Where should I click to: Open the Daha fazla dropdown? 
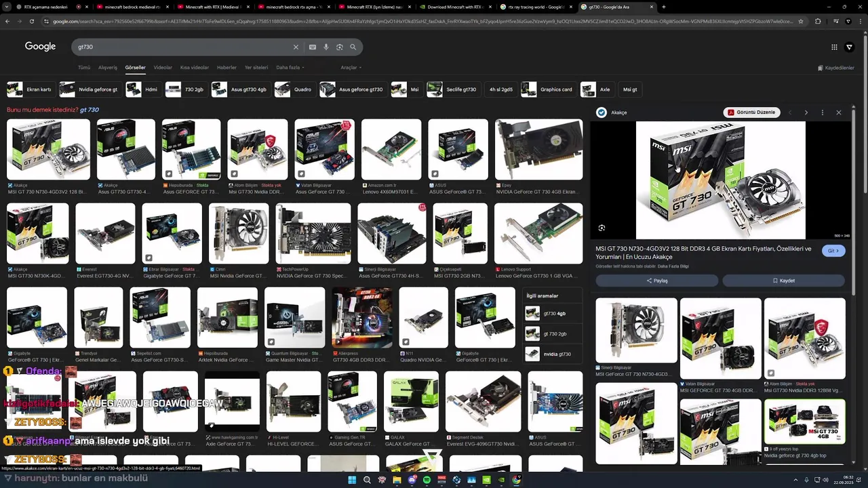pos(290,68)
